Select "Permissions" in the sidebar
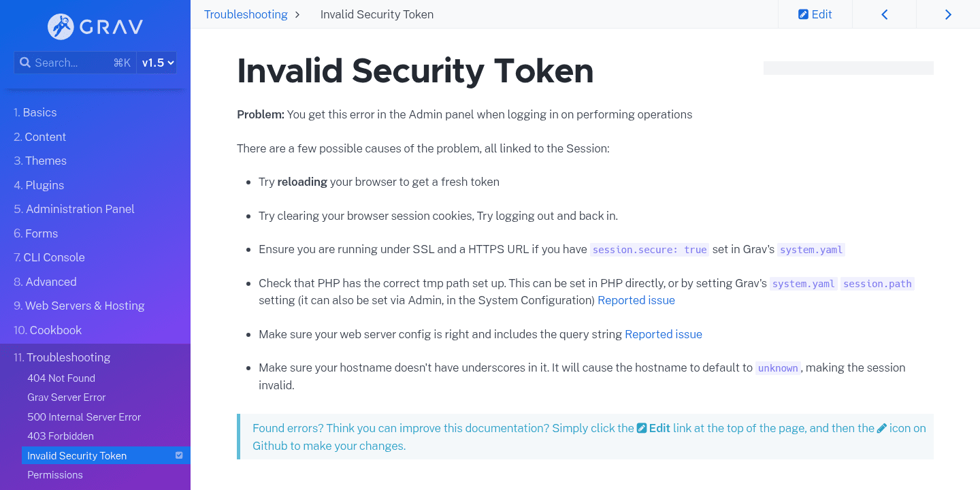The height and width of the screenshot is (490, 980). [55, 474]
